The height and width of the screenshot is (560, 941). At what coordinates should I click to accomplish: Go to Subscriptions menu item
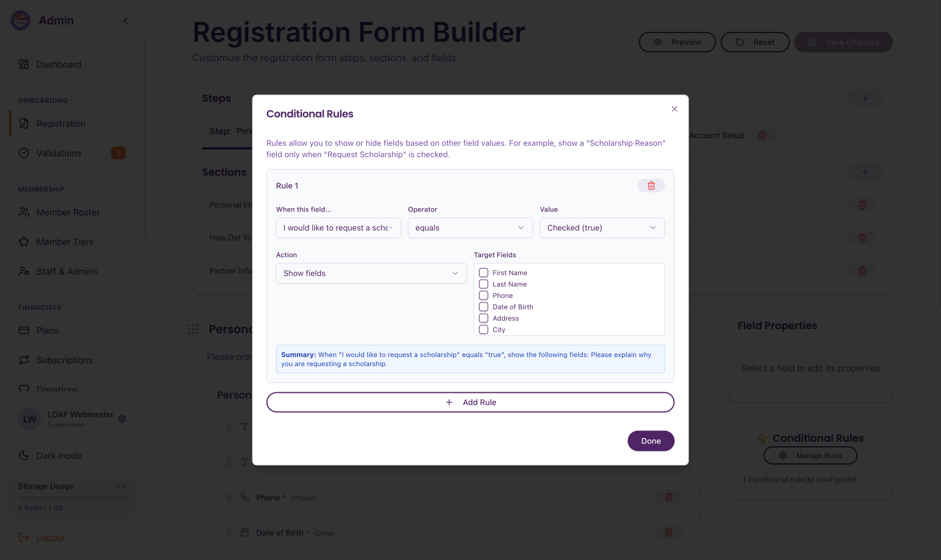point(64,360)
